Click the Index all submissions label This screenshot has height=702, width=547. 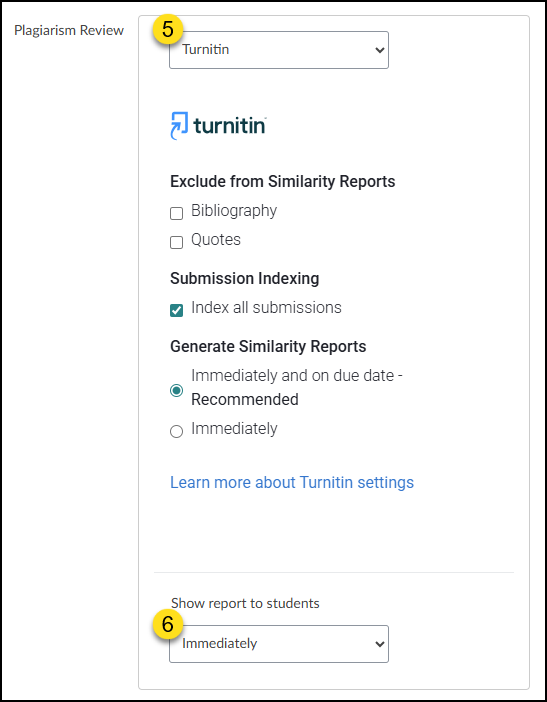[266, 308]
